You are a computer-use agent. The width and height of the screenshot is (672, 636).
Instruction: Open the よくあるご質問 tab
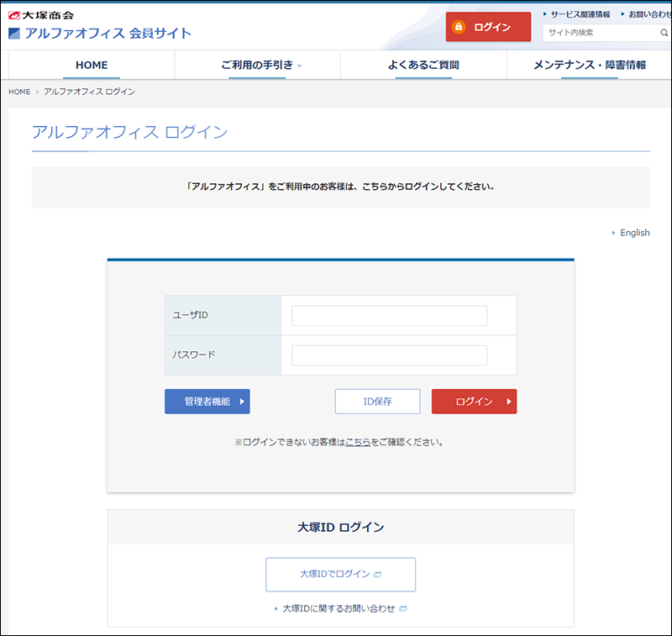point(423,65)
